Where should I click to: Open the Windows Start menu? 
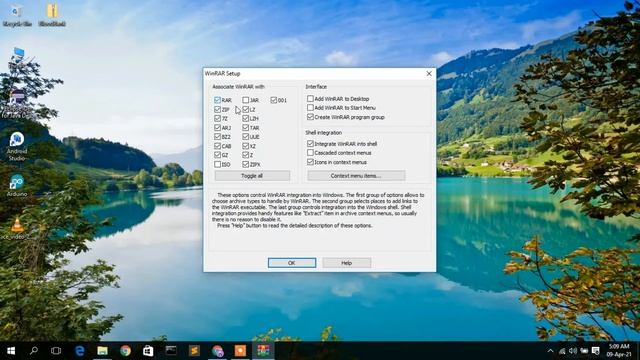(x=11, y=351)
